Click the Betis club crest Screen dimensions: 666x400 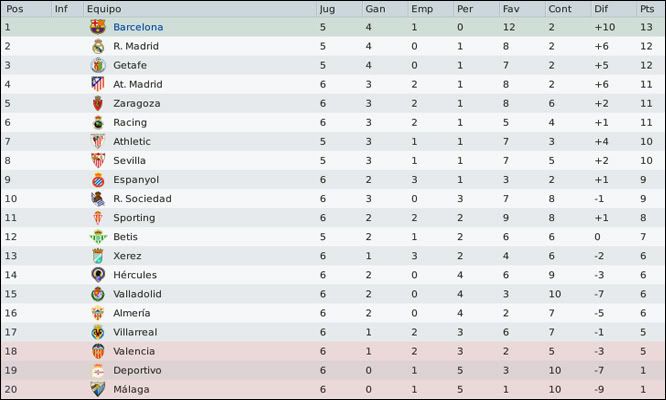(x=98, y=237)
